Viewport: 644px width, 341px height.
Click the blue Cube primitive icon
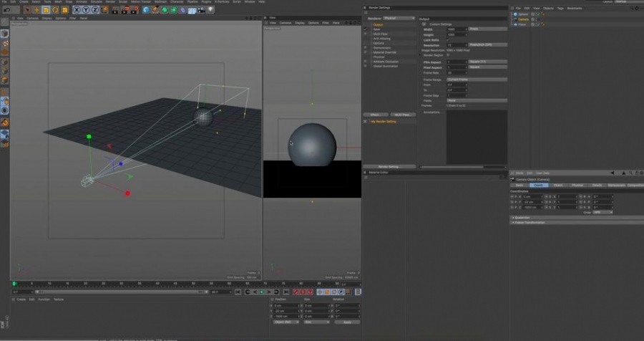146,9
